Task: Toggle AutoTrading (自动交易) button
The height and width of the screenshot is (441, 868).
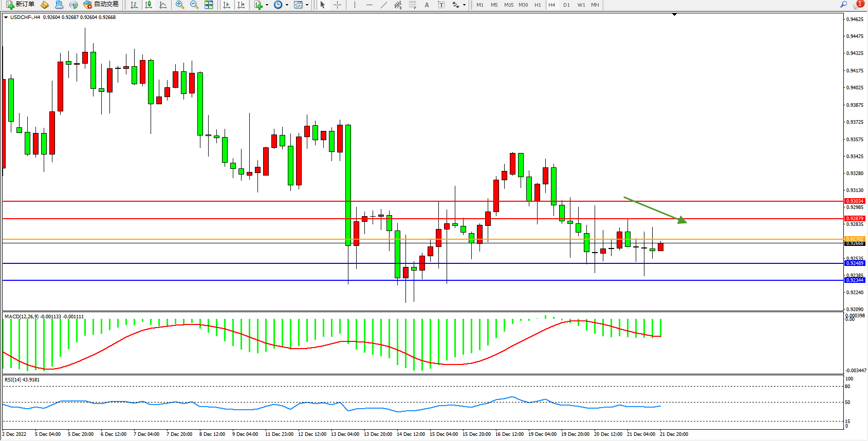Action: click(x=101, y=5)
